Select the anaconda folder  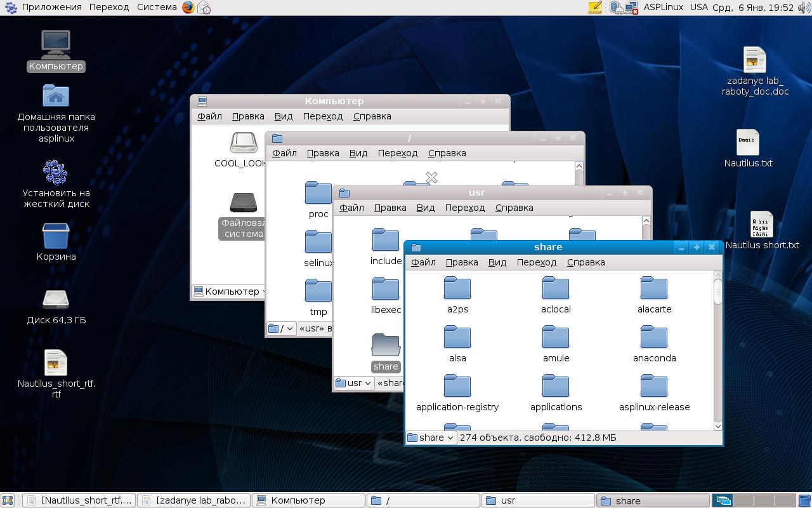coord(654,344)
